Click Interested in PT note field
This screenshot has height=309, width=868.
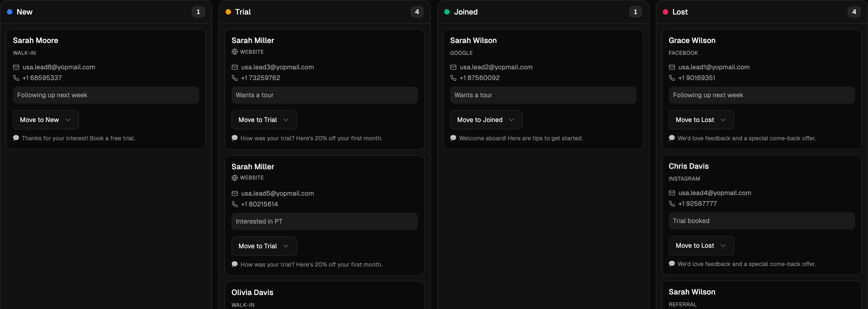[324, 221]
